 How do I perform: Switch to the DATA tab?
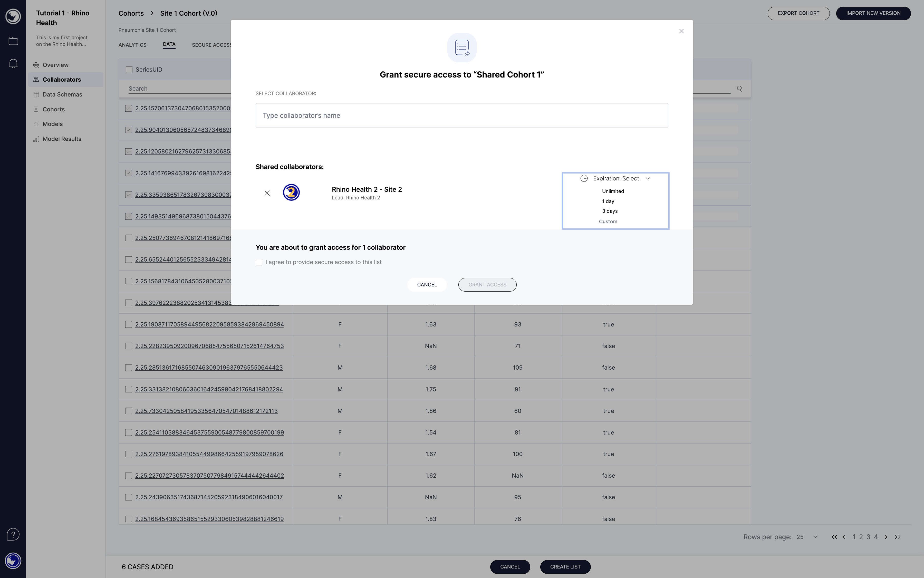[169, 44]
